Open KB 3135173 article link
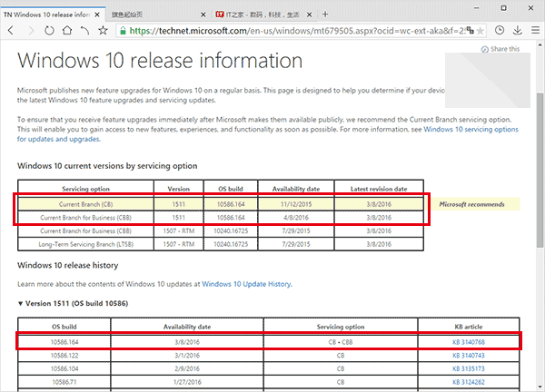545x392 pixels. (468, 368)
